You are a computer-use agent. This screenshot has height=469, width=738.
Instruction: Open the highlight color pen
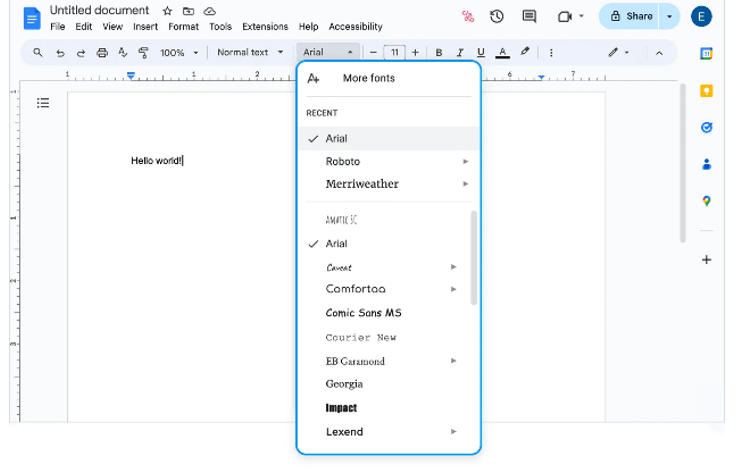pos(525,52)
